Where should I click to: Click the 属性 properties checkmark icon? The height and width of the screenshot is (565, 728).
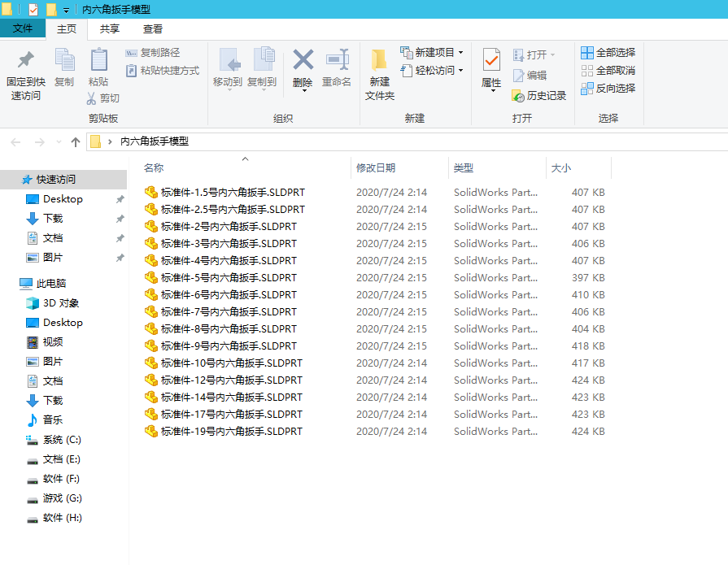(x=491, y=61)
